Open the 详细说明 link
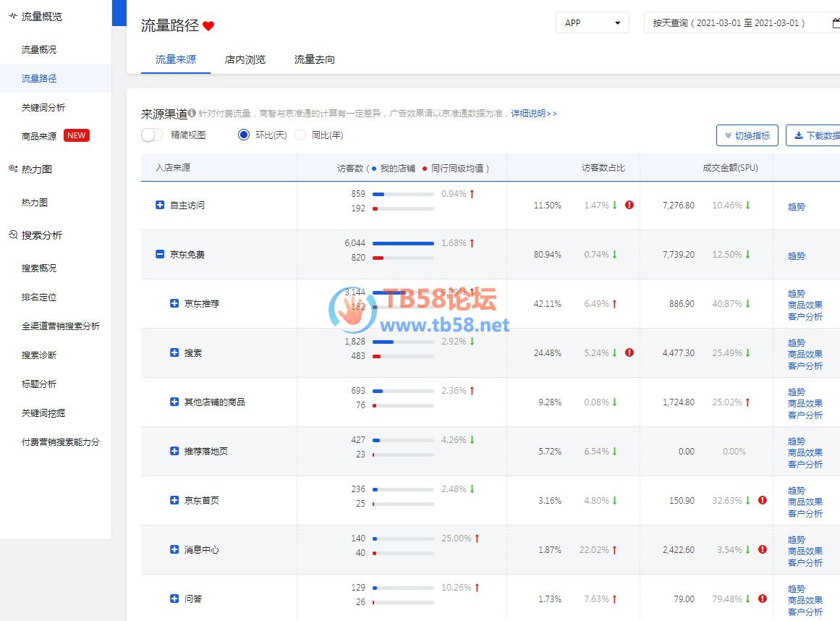This screenshot has width=840, height=621. [533, 114]
